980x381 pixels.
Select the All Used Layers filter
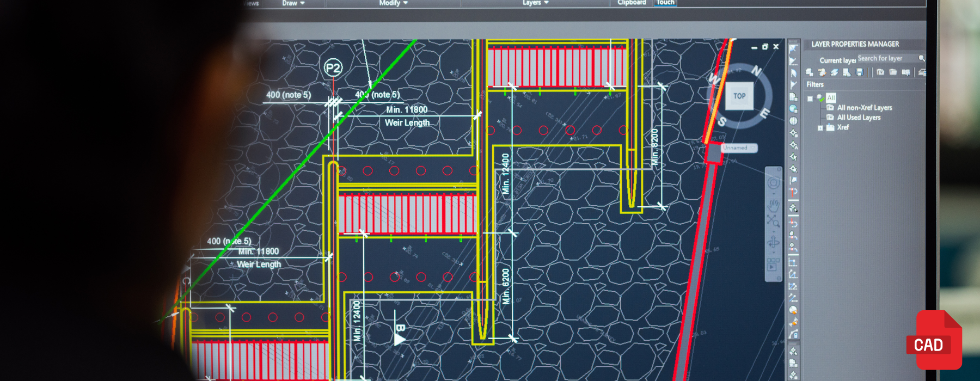pyautogui.click(x=859, y=118)
